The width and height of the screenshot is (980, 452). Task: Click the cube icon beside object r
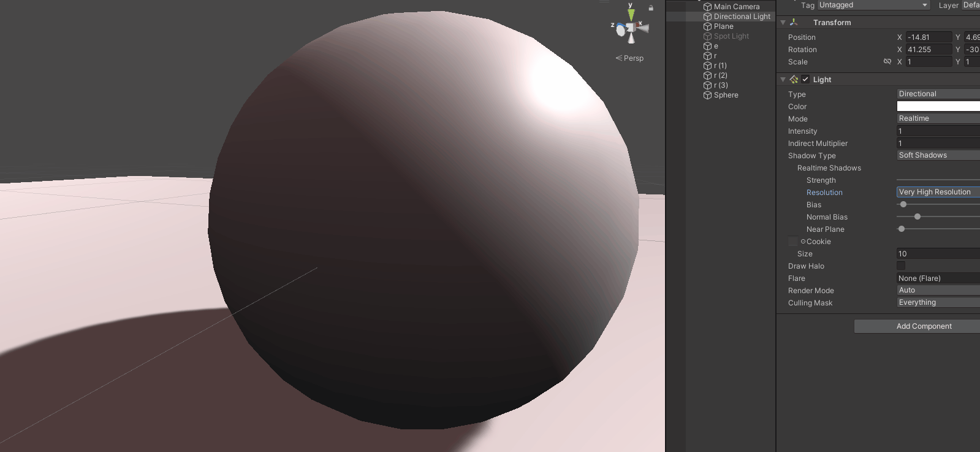point(707,56)
